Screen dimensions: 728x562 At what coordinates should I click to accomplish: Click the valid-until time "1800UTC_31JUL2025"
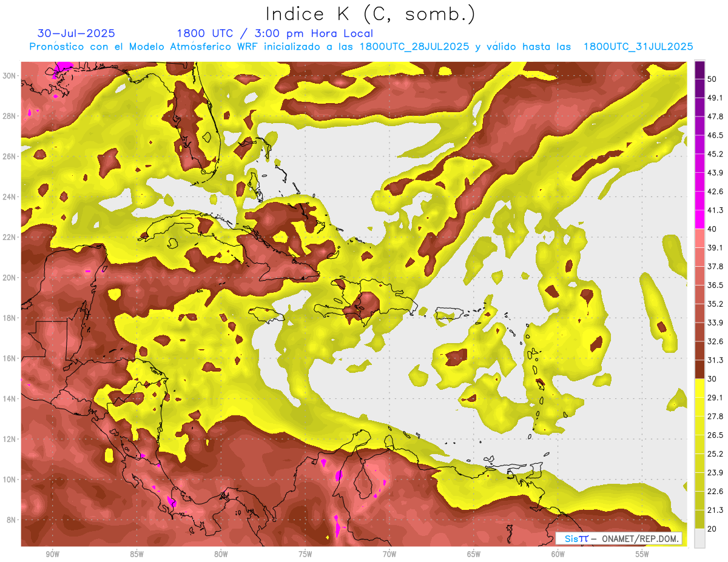[638, 47]
